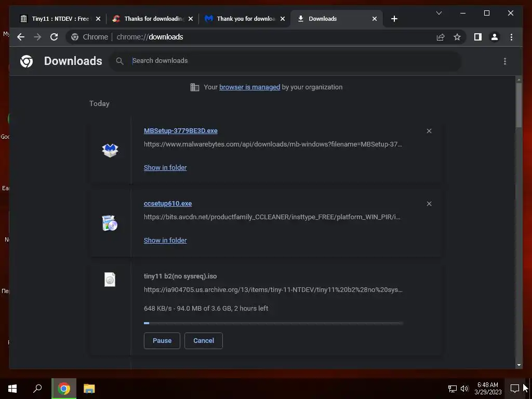Click the share page icon in address bar
The width and height of the screenshot is (532, 399).
coord(441,37)
